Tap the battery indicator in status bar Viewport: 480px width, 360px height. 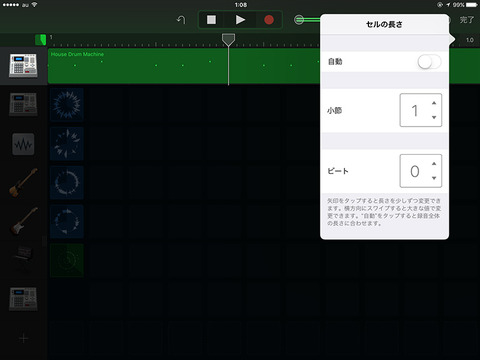[471, 5]
